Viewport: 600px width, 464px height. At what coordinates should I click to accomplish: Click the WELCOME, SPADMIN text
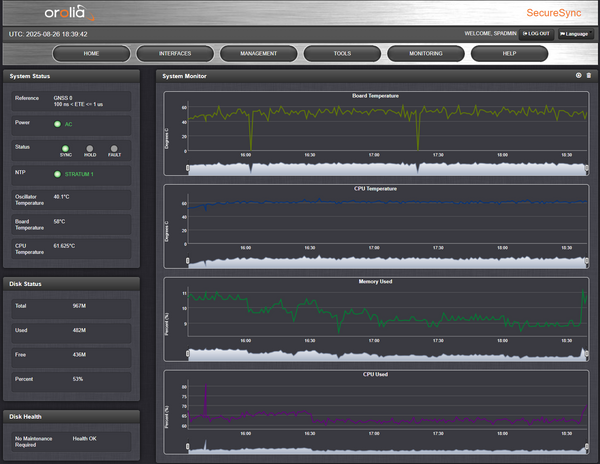(491, 34)
